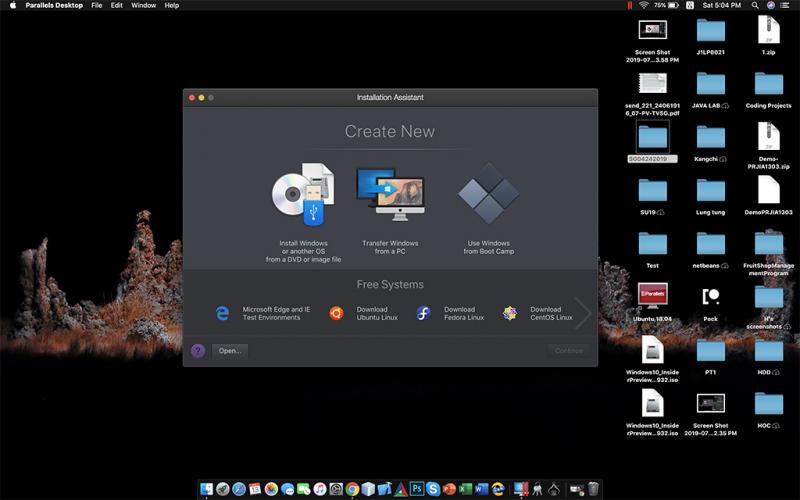
Task: Click the Sat 5:04 PM clock
Action: (721, 5)
